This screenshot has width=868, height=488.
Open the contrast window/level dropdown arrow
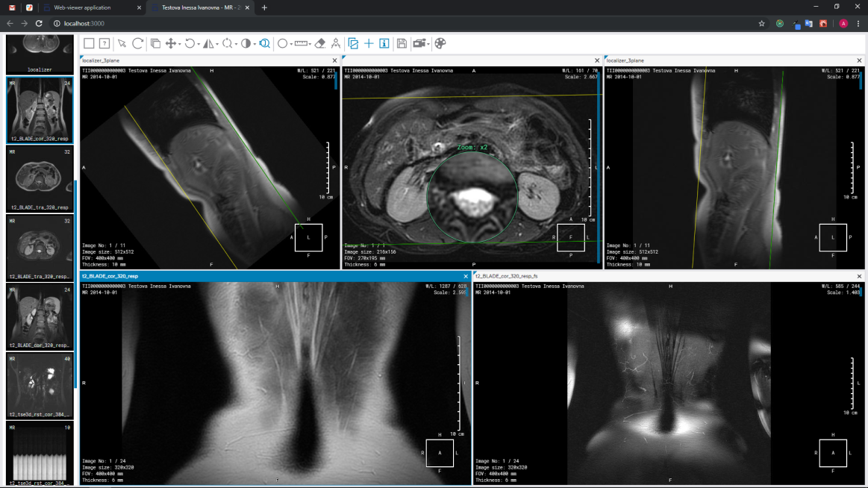[x=255, y=44]
